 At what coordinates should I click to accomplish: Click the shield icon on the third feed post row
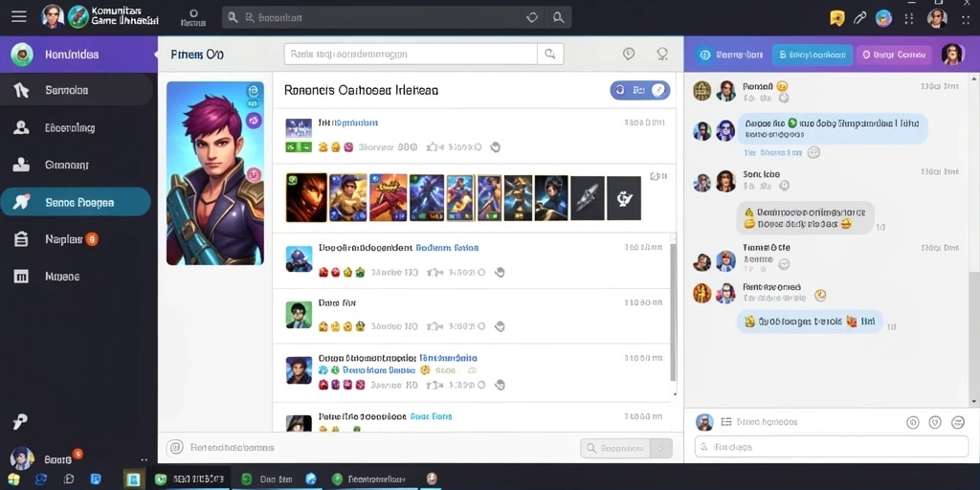click(x=499, y=326)
